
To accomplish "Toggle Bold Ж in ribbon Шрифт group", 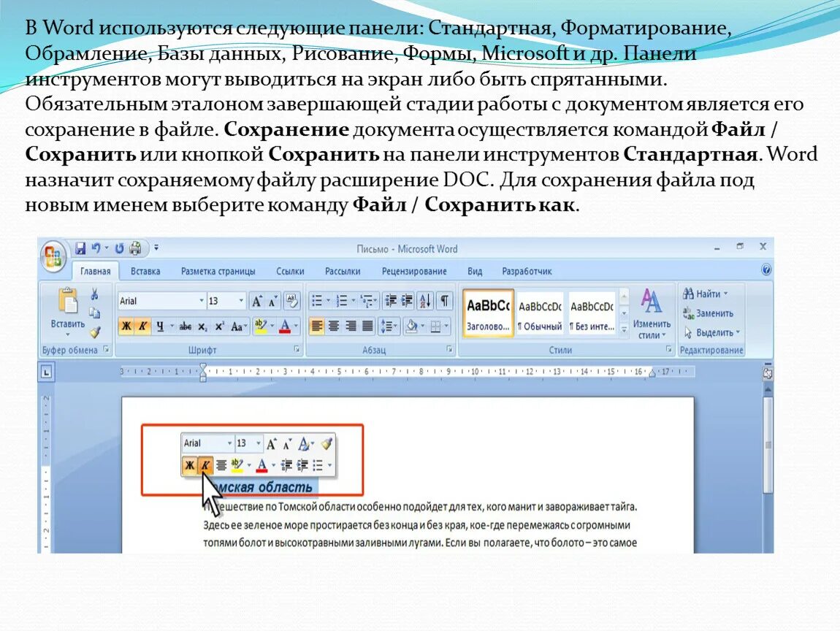I will coord(126,326).
